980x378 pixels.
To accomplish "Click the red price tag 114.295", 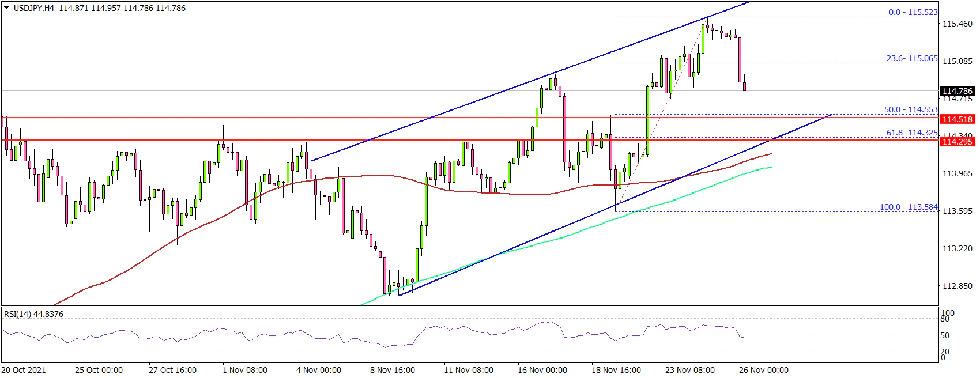I will pos(957,142).
